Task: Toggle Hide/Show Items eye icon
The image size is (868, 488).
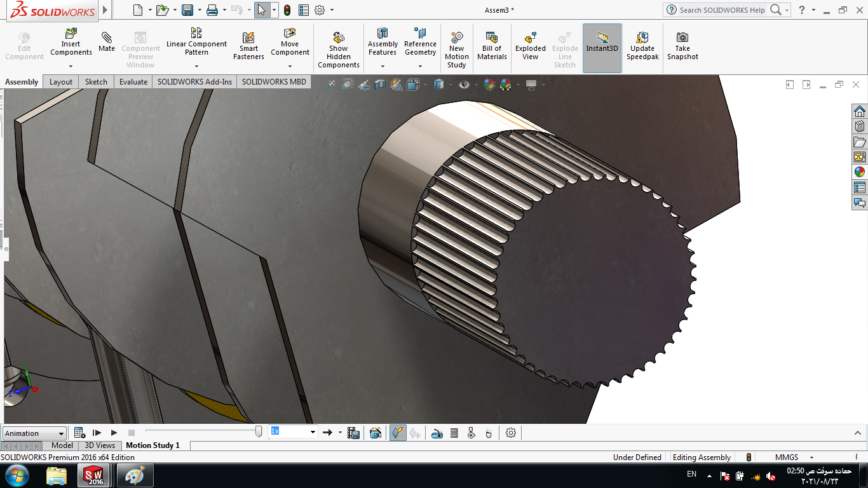Action: (465, 85)
